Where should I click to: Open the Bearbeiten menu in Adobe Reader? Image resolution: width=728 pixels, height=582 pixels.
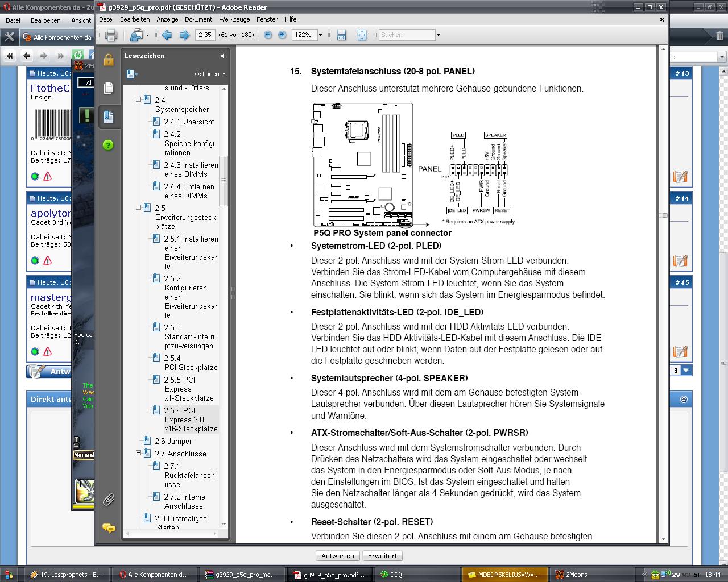(135, 19)
